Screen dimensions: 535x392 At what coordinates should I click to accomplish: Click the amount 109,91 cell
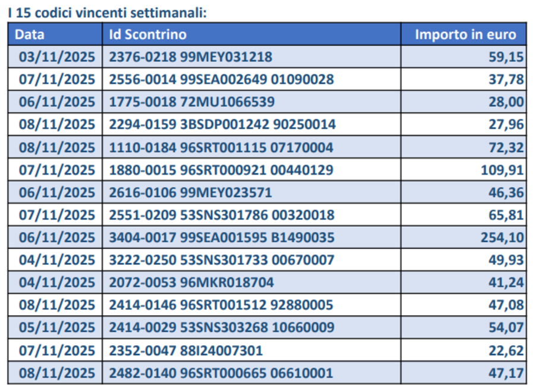[x=503, y=170]
